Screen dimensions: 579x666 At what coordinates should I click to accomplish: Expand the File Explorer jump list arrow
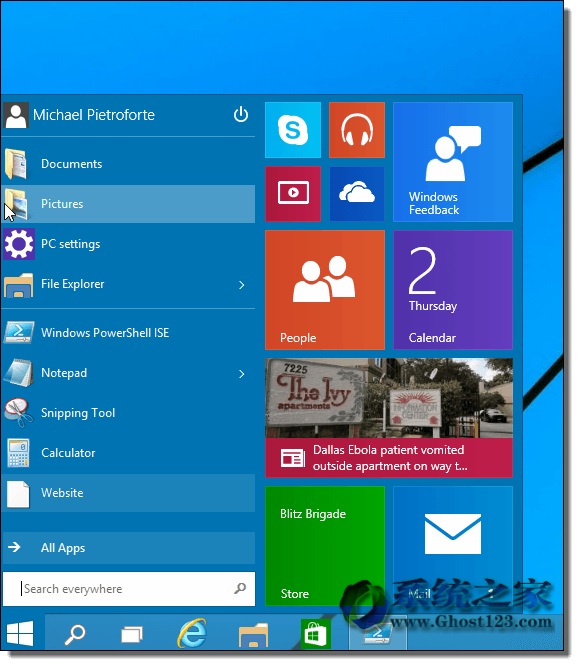pos(241,285)
